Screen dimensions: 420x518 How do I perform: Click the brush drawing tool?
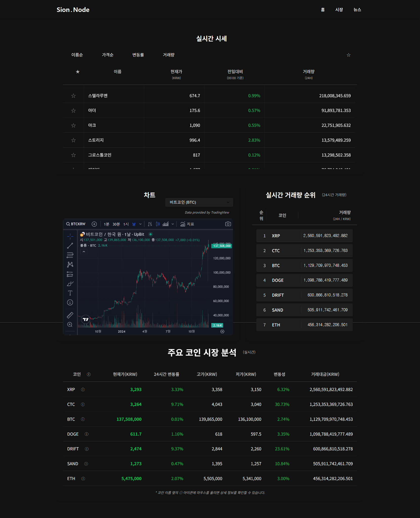70,284
